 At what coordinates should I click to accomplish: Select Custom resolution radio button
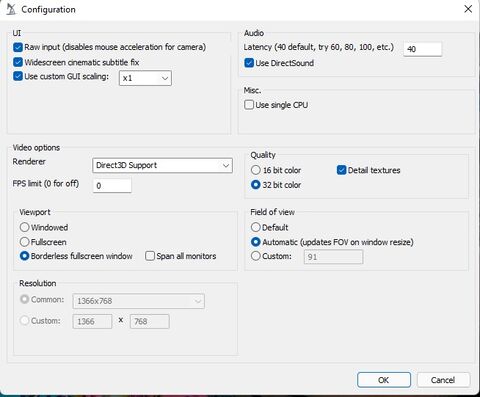pos(24,321)
